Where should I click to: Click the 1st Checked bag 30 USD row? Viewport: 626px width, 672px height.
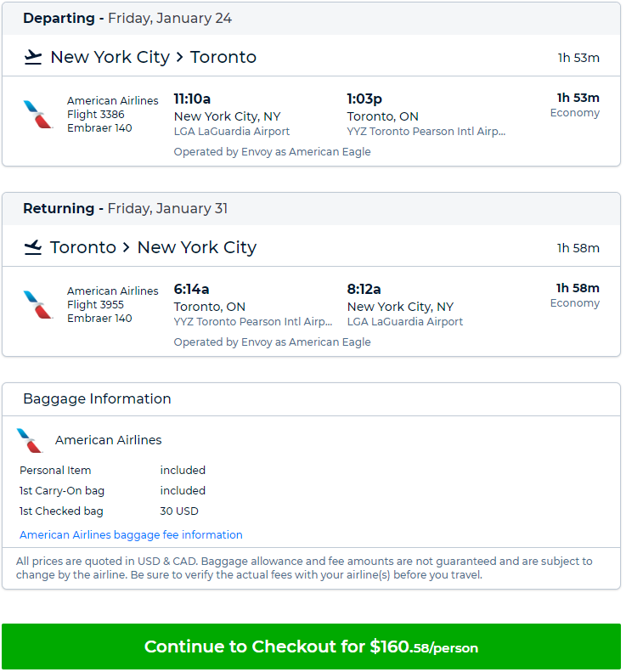[109, 511]
